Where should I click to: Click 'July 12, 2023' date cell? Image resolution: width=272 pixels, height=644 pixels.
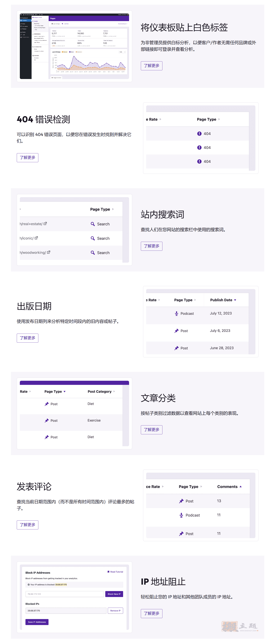coord(221,313)
